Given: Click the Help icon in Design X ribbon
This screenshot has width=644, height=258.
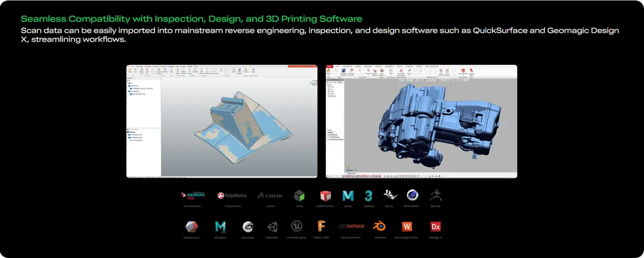Looking at the screenshot, I should [x=471, y=71].
